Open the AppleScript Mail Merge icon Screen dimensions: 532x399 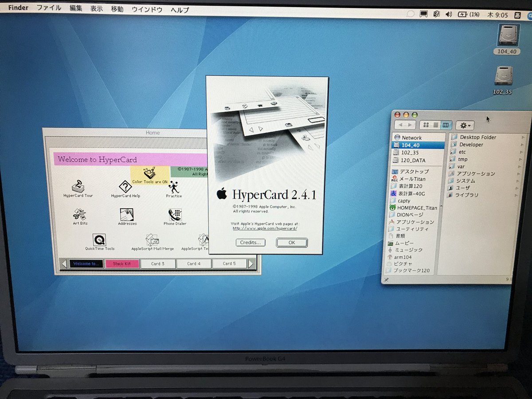point(153,240)
